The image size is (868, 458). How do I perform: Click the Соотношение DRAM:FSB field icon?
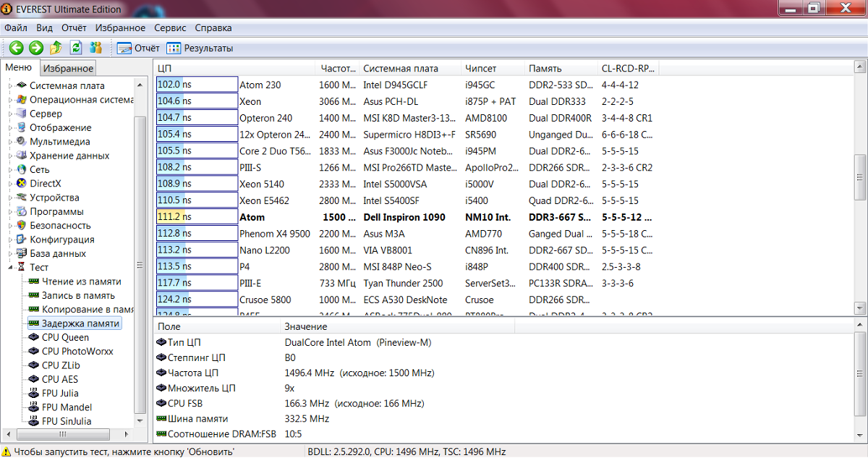(161, 434)
